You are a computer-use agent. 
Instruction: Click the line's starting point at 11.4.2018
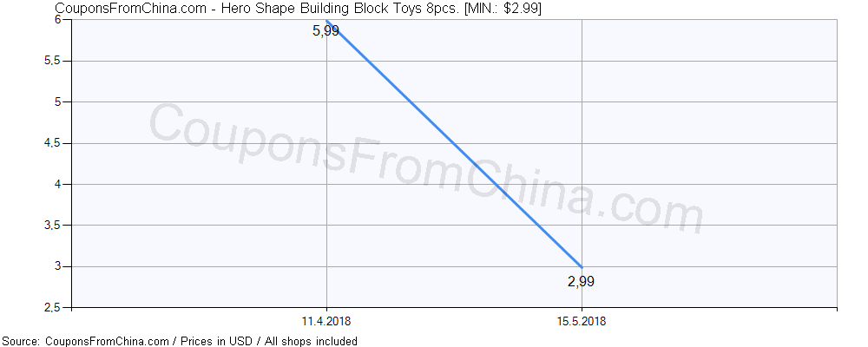[x=326, y=21]
